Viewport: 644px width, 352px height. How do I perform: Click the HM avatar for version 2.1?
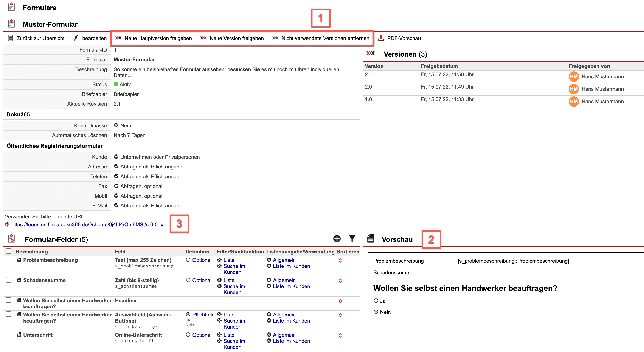pyautogui.click(x=574, y=77)
